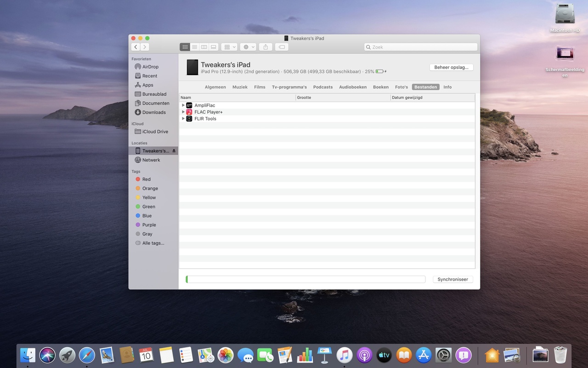Select the Blue tag in sidebar
588x368 pixels.
point(147,216)
